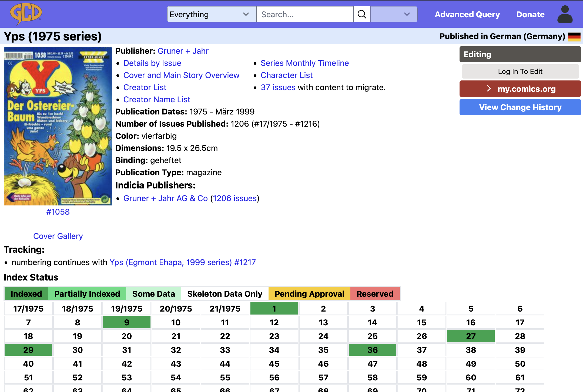Image resolution: width=583 pixels, height=392 pixels.
Task: Click the Skeleton Data Only legend cell
Action: 225,294
